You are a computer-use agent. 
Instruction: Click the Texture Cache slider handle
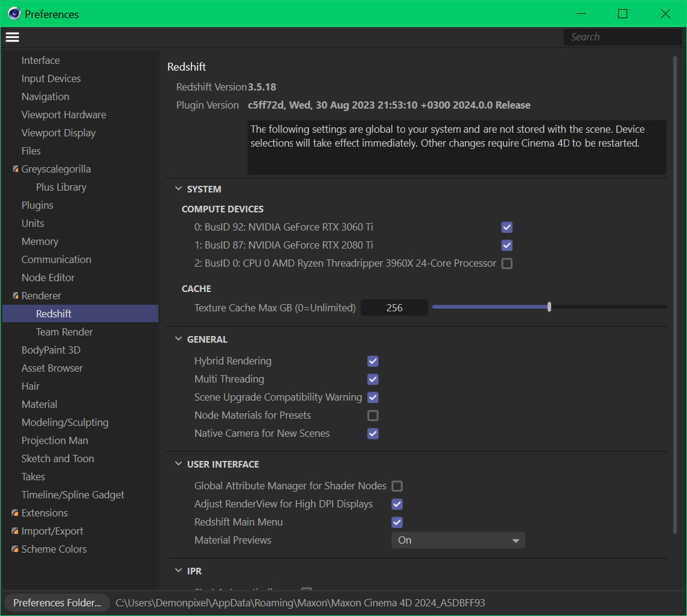549,307
